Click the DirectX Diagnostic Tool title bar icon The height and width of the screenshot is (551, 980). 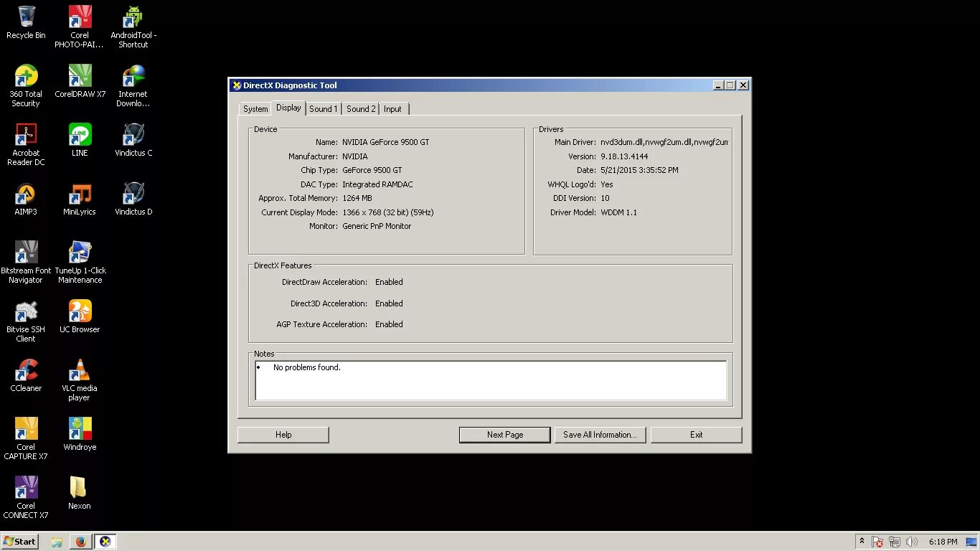point(237,85)
